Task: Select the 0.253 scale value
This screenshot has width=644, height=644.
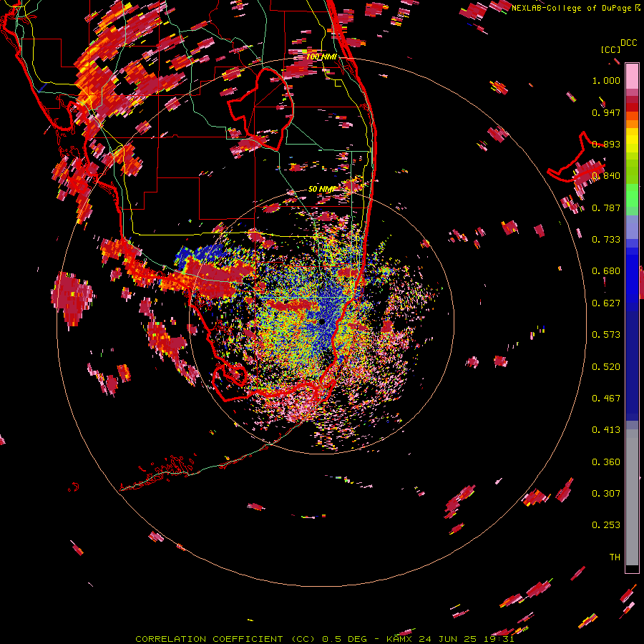Action: point(606,525)
